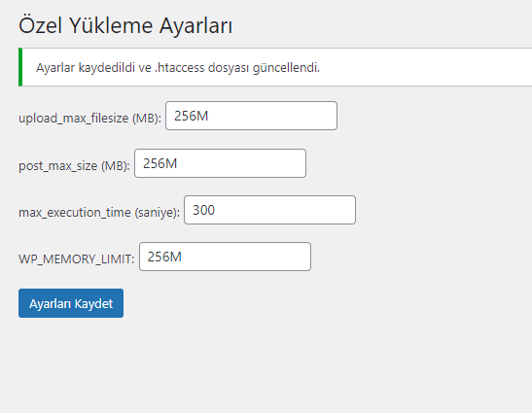The width and height of the screenshot is (532, 413).
Task: Click the green bar of the success notice
Action: click(x=20, y=67)
